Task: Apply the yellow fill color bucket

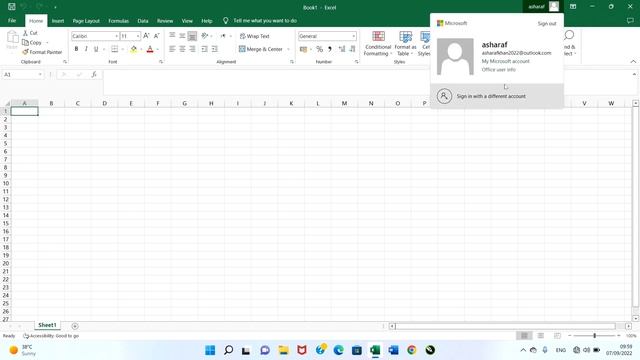Action: 133,49
